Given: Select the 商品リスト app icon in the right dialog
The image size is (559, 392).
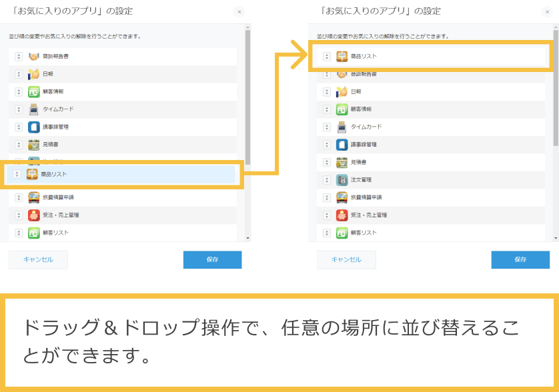Looking at the screenshot, I should [x=341, y=57].
